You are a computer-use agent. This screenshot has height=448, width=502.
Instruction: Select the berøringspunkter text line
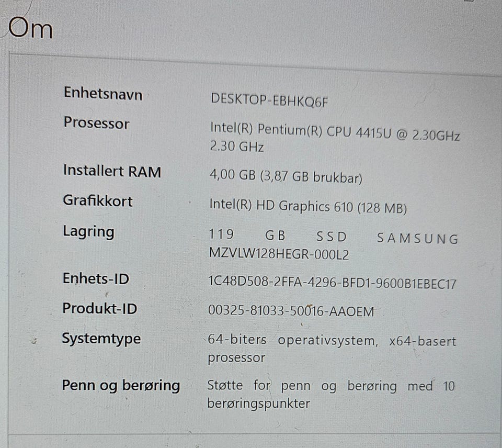[x=258, y=403]
